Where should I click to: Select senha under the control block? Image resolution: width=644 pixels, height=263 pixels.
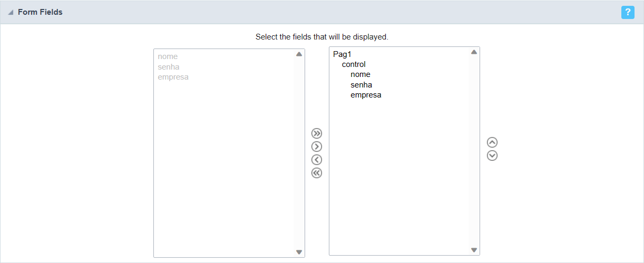tap(361, 85)
